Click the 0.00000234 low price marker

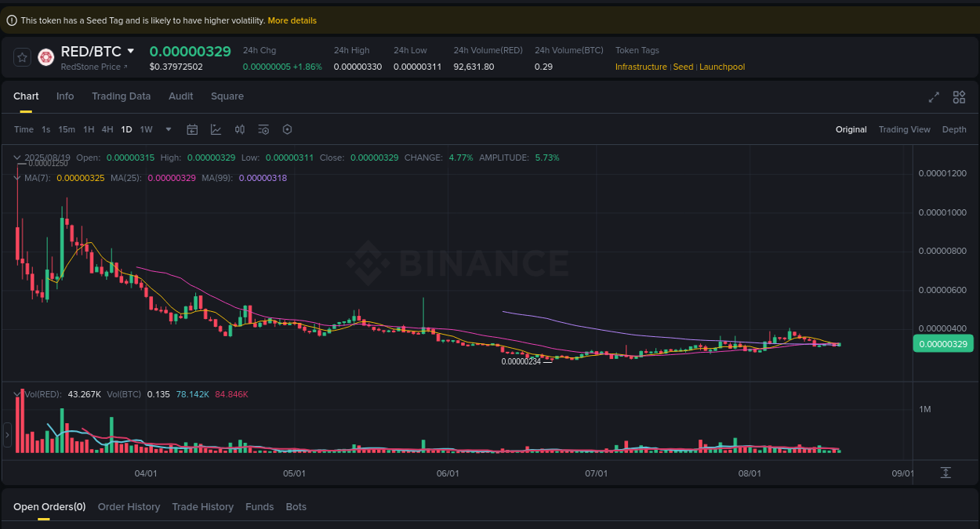coord(521,361)
